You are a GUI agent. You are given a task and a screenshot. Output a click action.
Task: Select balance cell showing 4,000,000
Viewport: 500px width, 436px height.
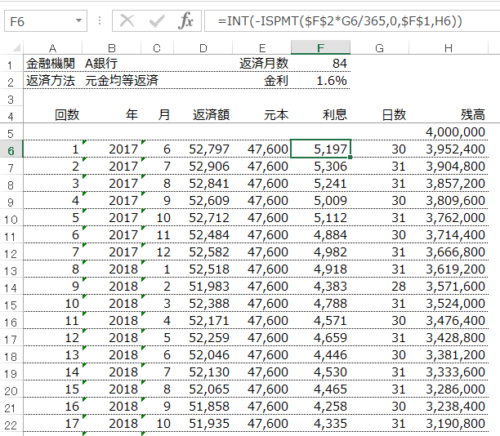[x=449, y=132]
